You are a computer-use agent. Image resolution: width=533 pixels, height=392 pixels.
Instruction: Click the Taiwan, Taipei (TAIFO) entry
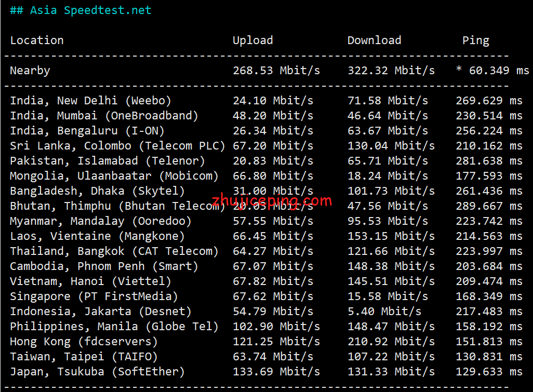(x=84, y=357)
